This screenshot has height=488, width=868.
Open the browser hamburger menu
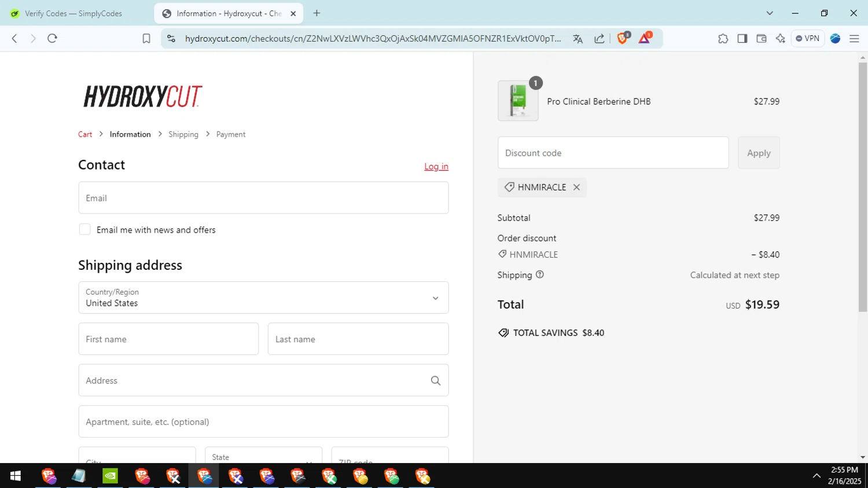point(854,38)
